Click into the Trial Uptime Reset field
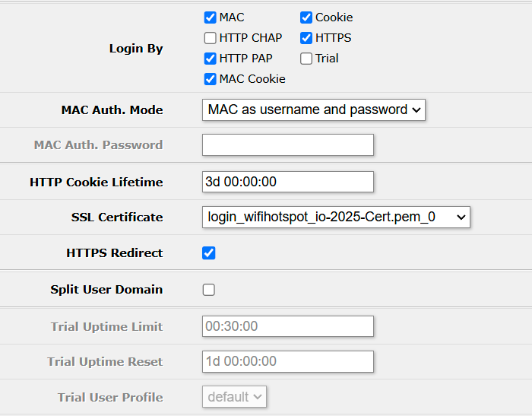 (x=287, y=361)
